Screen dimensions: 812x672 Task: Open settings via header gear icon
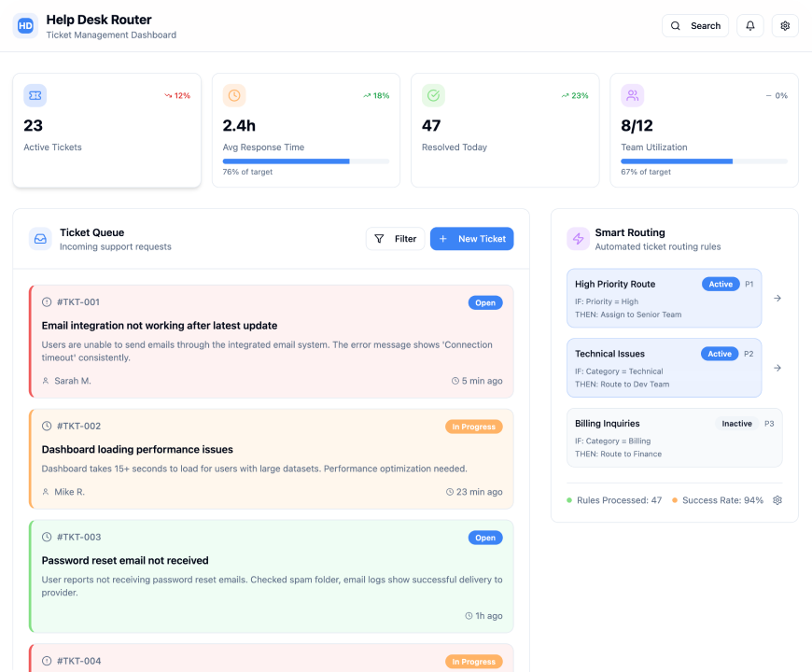pyautogui.click(x=785, y=26)
